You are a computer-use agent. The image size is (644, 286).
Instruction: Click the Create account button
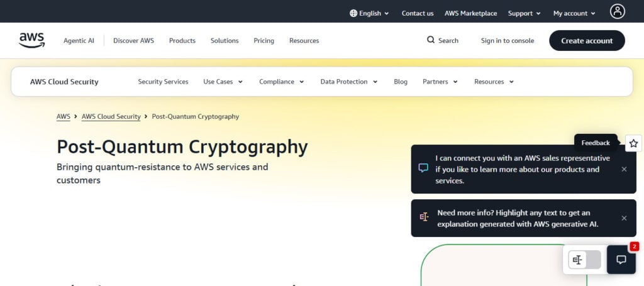[587, 41]
